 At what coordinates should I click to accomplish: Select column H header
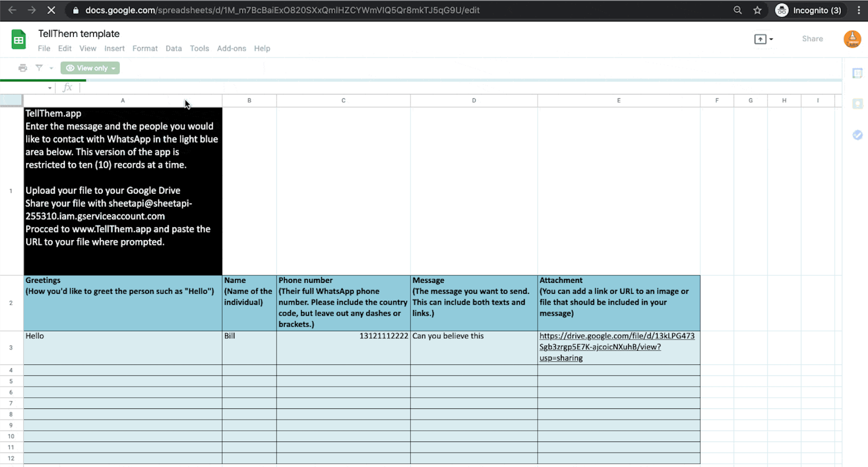[784, 100]
